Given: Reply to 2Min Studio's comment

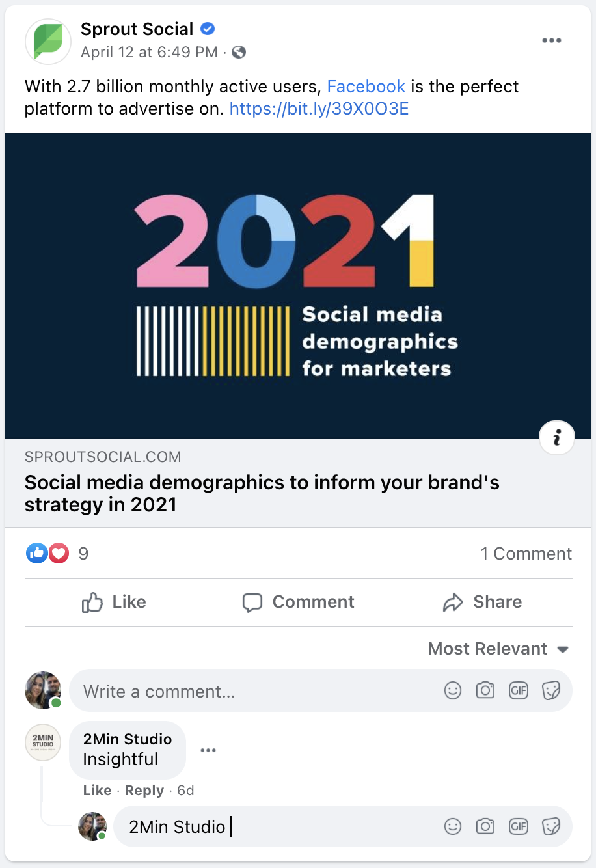Looking at the screenshot, I should pyautogui.click(x=144, y=790).
